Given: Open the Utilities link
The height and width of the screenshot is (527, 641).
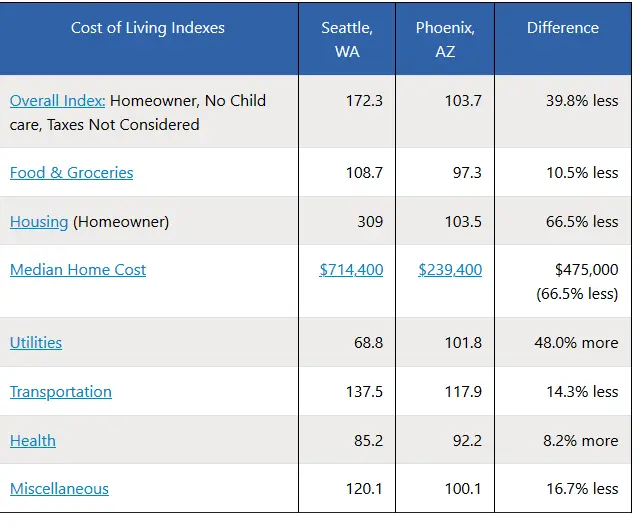Looking at the screenshot, I should coord(36,343).
